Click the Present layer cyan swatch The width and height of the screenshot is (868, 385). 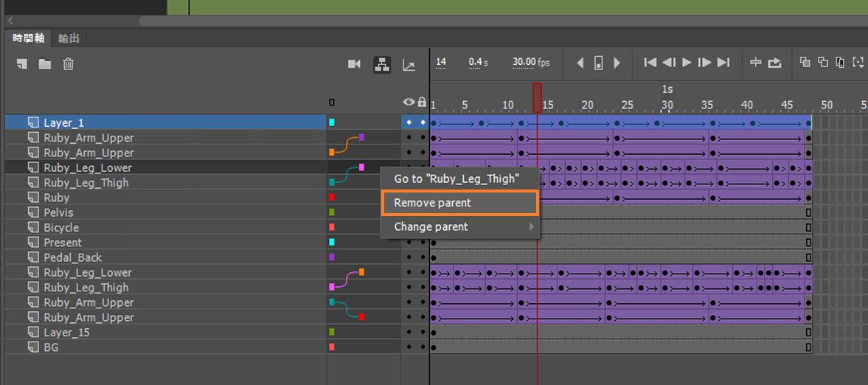point(332,242)
